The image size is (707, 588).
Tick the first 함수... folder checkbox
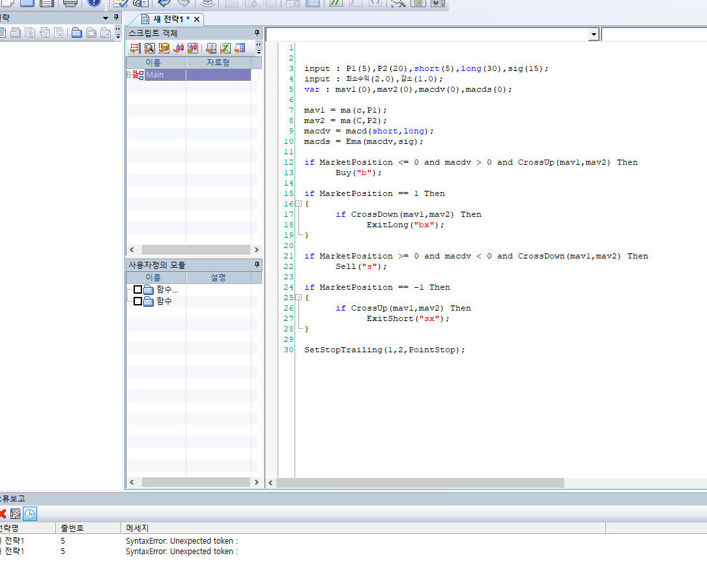(137, 290)
